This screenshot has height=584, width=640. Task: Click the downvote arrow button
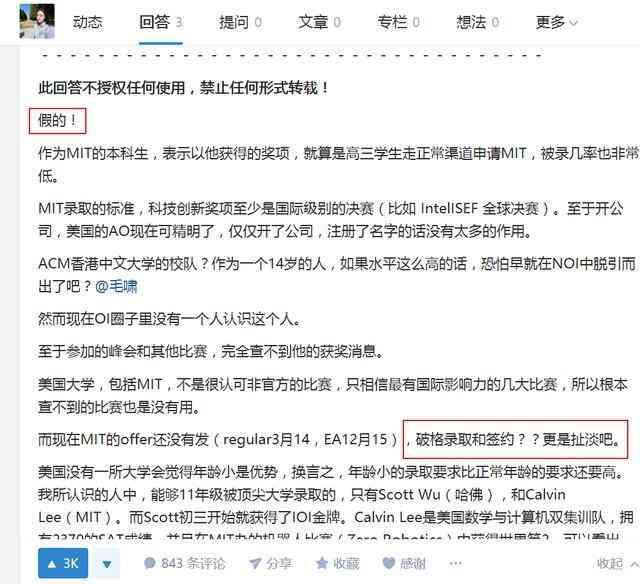[x=107, y=564]
